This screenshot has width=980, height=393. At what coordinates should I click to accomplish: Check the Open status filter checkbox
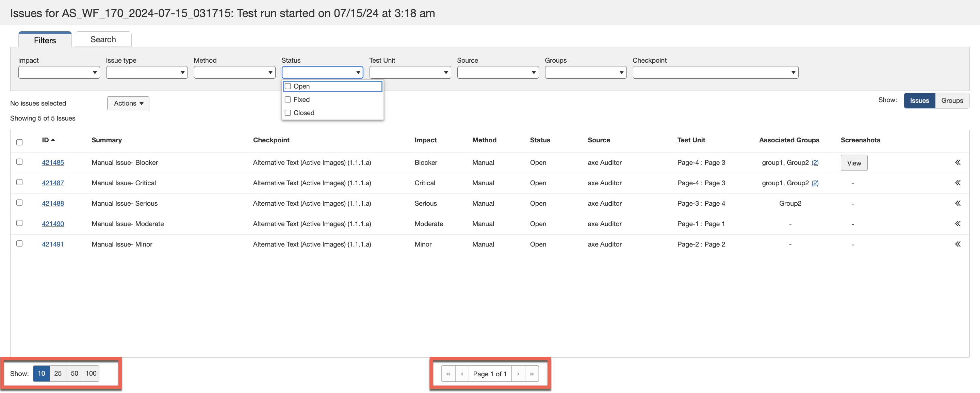click(x=288, y=86)
